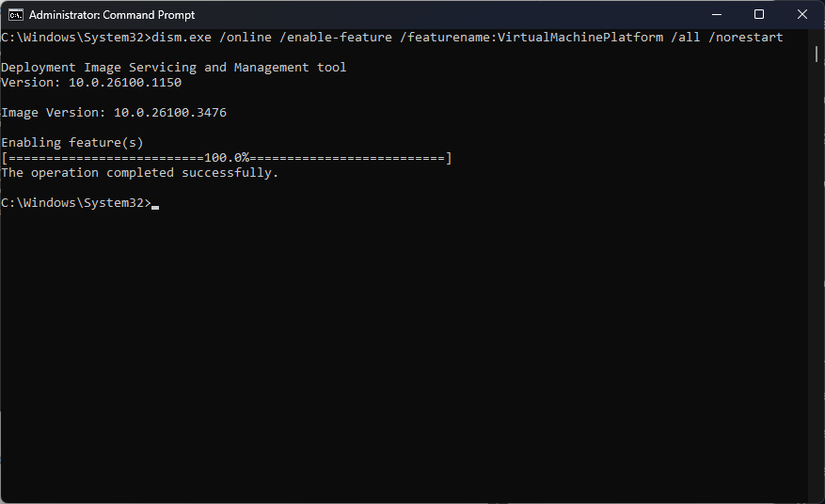Click the 'Enabling feature(s)' output line
The height and width of the screenshot is (504, 825).
[x=72, y=143]
